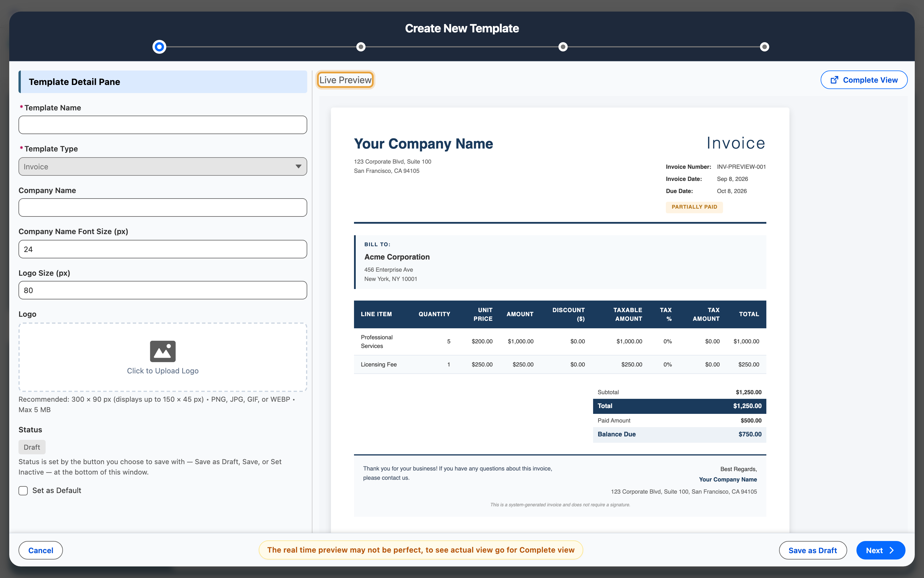
Task: Click the TAXABLE AMOUNT column header
Action: (x=628, y=314)
